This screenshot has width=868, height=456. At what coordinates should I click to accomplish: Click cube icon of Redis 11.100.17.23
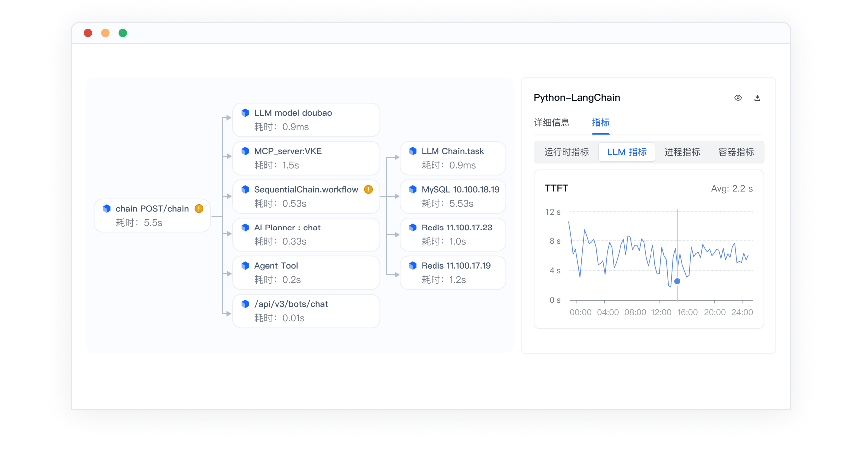coord(413,228)
